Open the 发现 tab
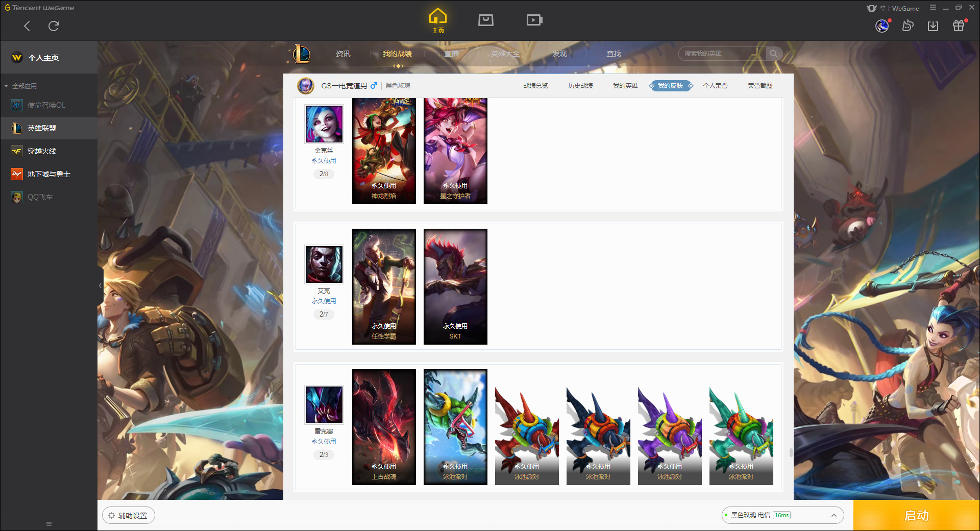Viewport: 980px width, 531px height. [x=559, y=54]
